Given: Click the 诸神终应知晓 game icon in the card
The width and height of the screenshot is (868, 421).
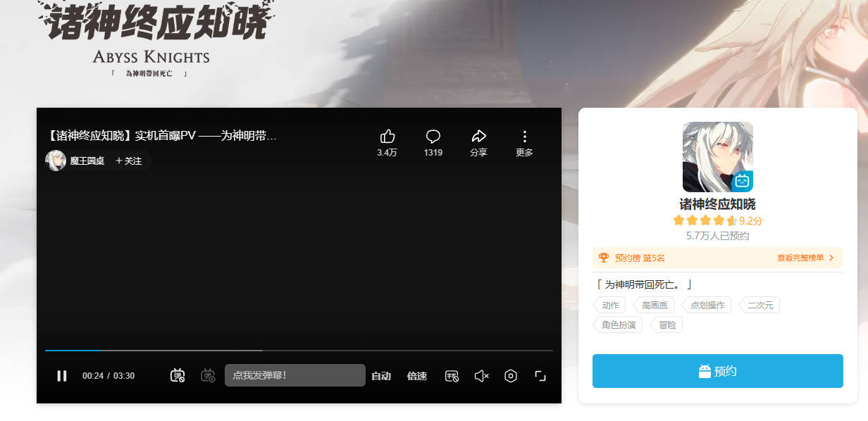Looking at the screenshot, I should coord(718,157).
